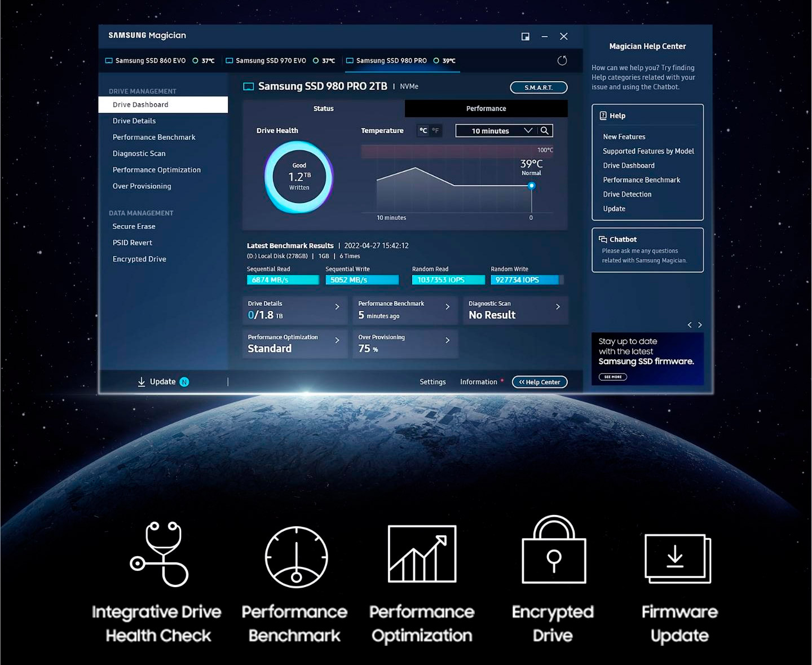Open Performance Benchmark in sidebar
Viewport: 812px width, 665px height.
coord(154,137)
